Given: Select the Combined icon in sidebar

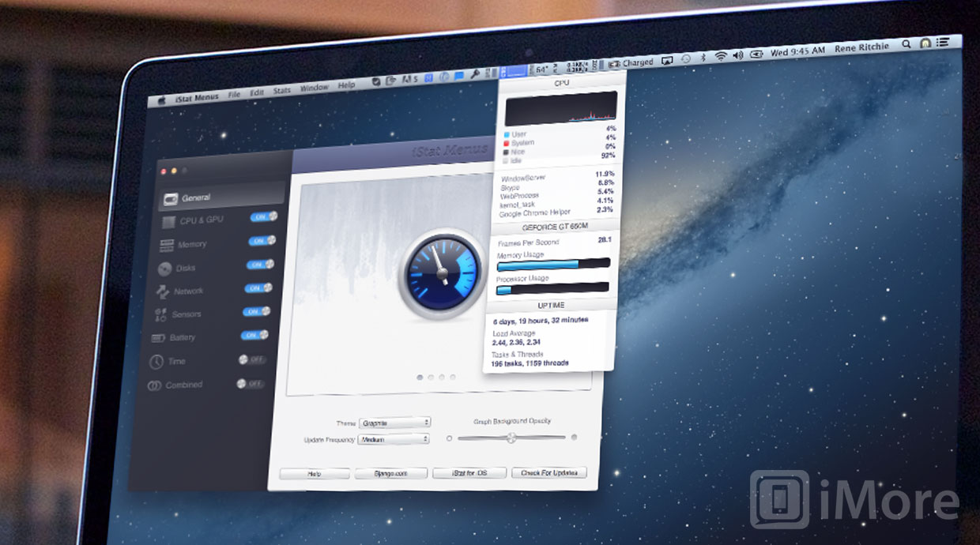Looking at the screenshot, I should pyautogui.click(x=153, y=385).
